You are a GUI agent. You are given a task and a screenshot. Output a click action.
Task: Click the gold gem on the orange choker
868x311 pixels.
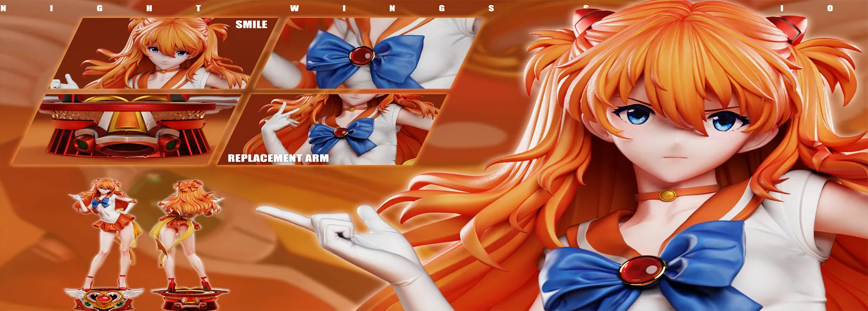coord(667,195)
